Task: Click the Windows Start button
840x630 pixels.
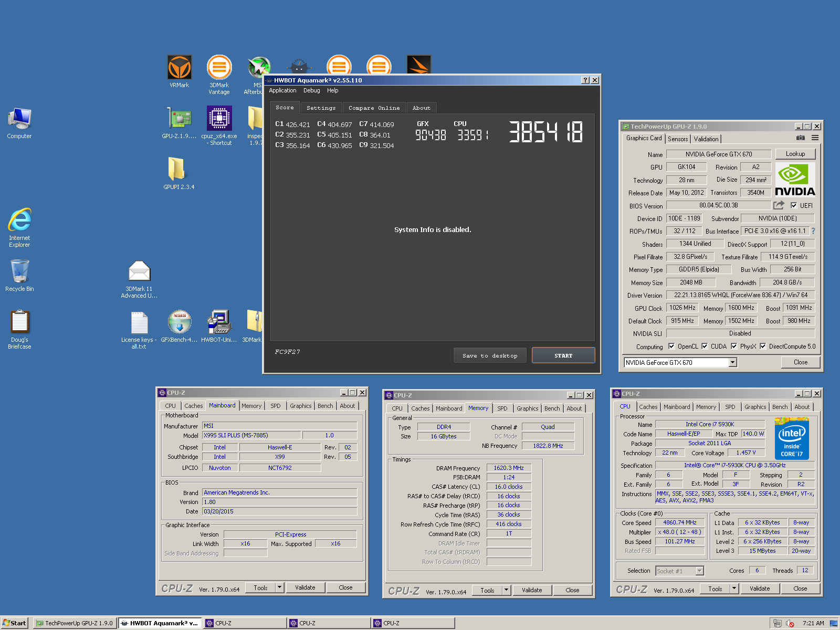Action: pos(14,623)
